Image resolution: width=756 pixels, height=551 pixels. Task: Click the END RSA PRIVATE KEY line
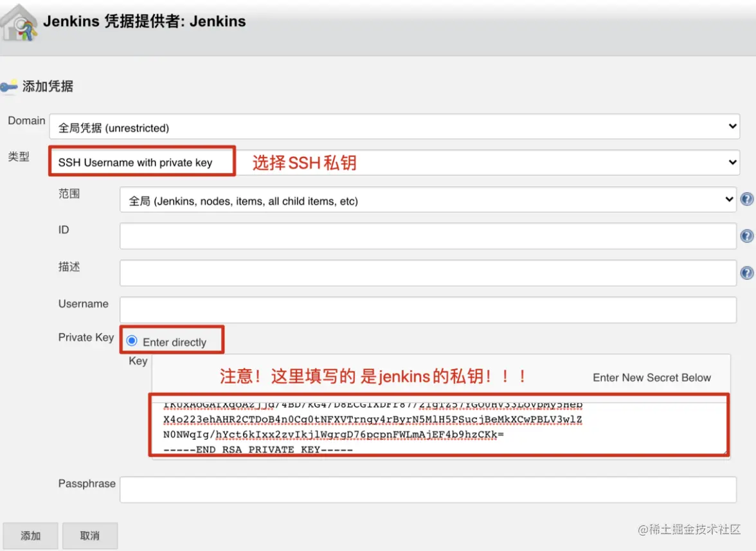pyautogui.click(x=258, y=449)
